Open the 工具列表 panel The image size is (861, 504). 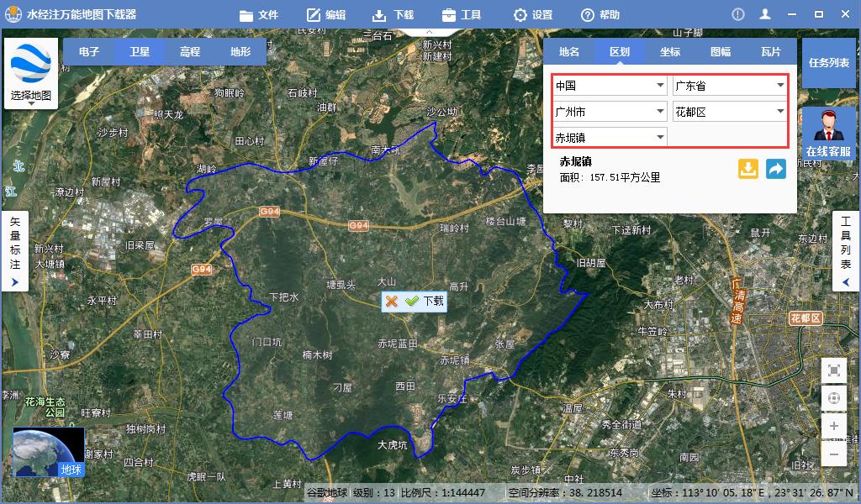coord(845,251)
